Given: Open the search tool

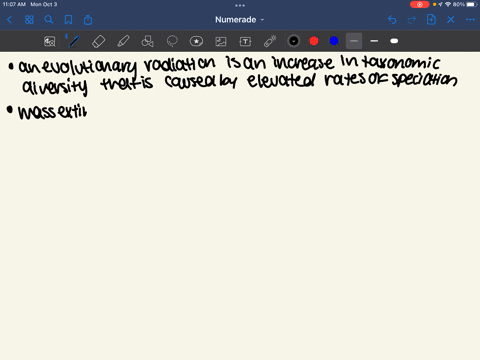Looking at the screenshot, I should (x=49, y=20).
